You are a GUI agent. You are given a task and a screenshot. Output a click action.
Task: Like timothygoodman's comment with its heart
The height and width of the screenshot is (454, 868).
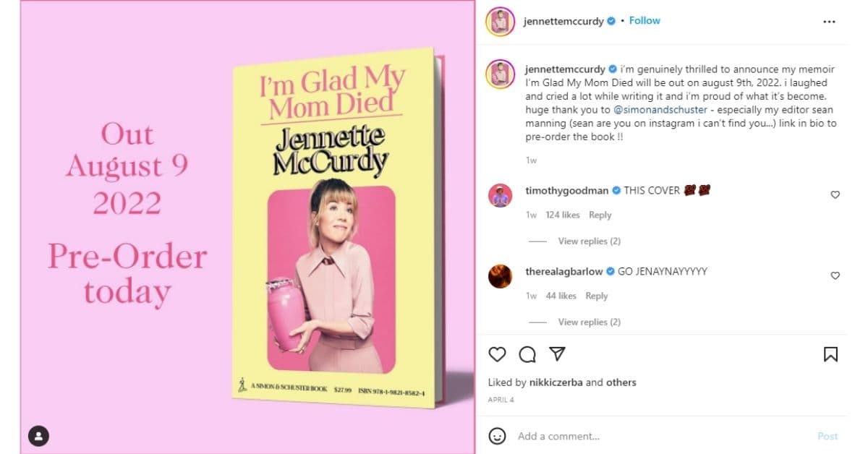click(x=835, y=194)
